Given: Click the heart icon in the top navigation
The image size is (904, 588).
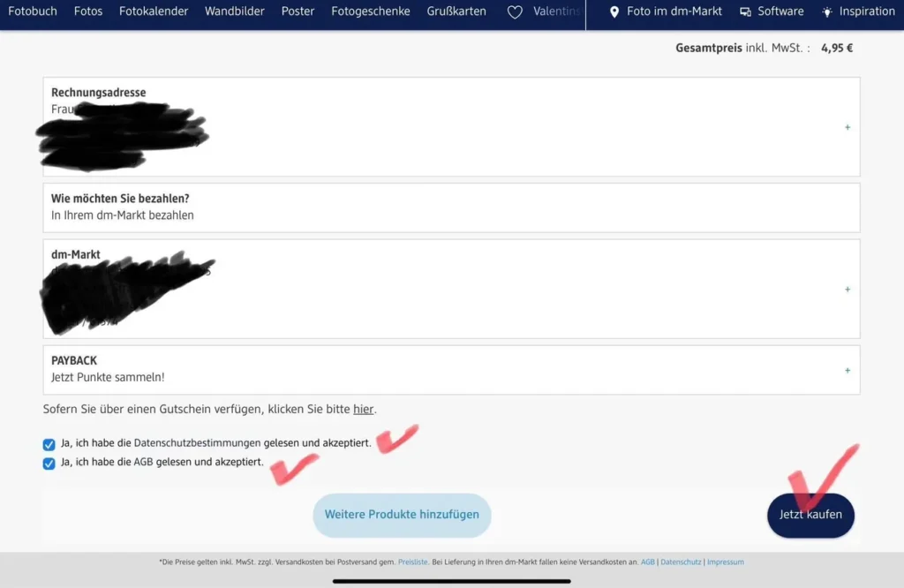Looking at the screenshot, I should [515, 11].
